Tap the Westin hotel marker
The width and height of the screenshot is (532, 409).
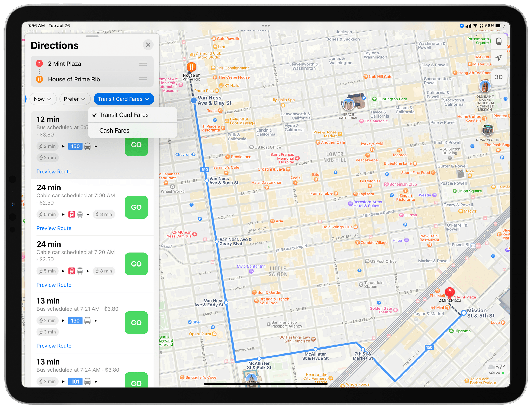pos(434,195)
